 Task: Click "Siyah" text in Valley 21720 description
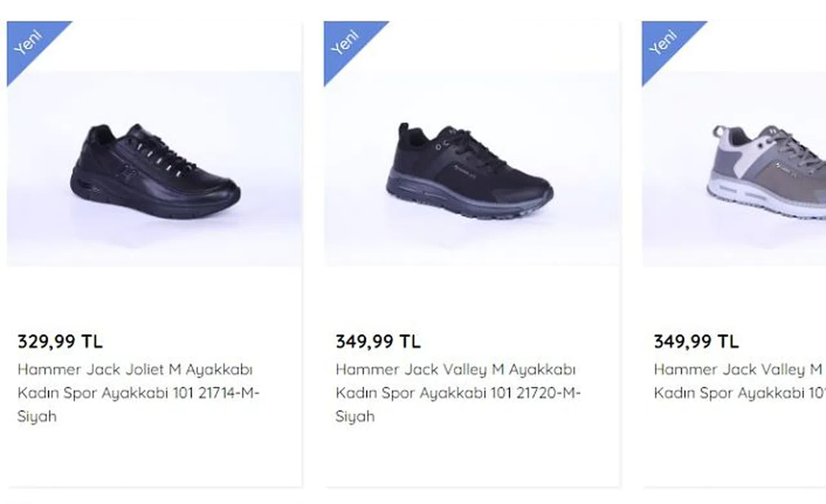pos(355,416)
